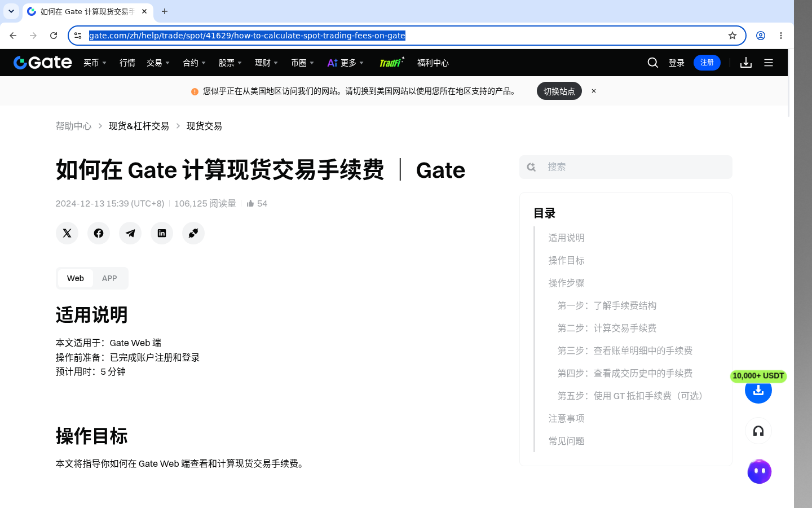
Task: Switch to the APP tab
Action: pyautogui.click(x=109, y=278)
